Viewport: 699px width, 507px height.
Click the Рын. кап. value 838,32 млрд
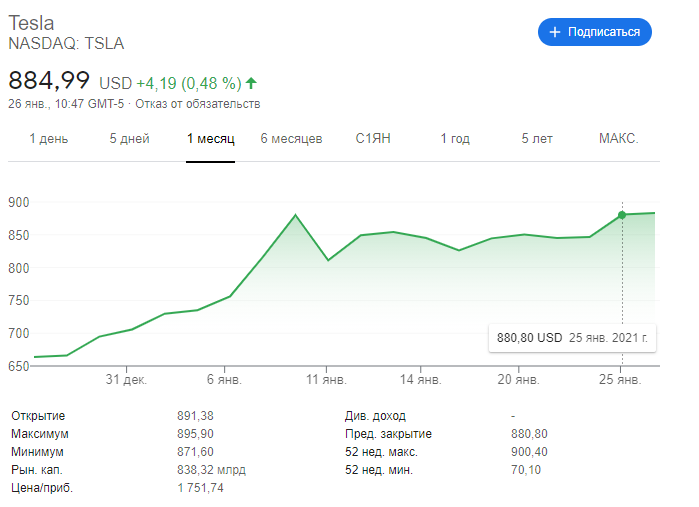[211, 470]
